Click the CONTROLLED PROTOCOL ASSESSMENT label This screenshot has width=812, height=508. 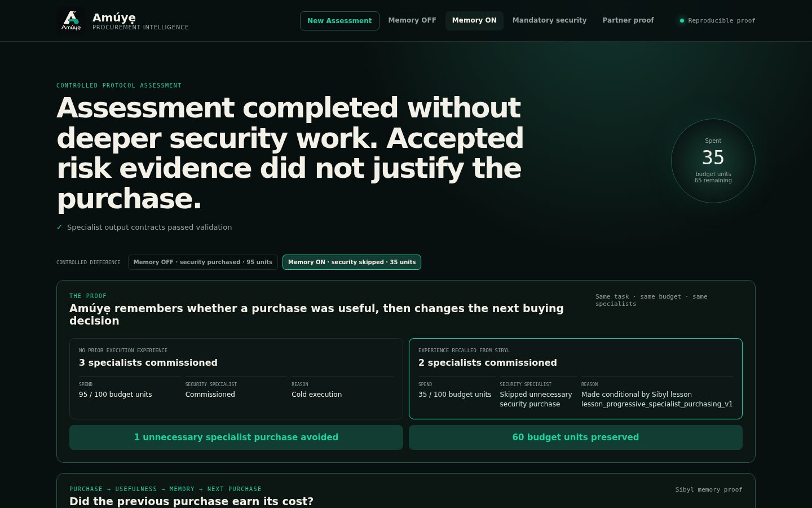pos(119,85)
